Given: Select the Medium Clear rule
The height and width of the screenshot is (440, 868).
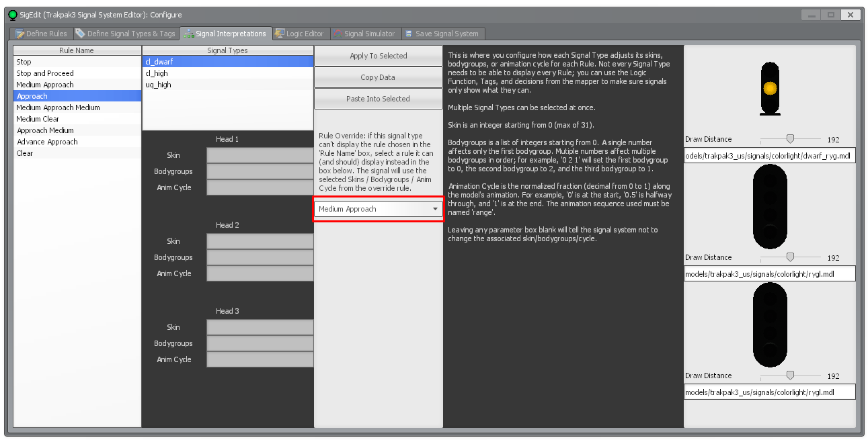Looking at the screenshot, I should [x=77, y=119].
